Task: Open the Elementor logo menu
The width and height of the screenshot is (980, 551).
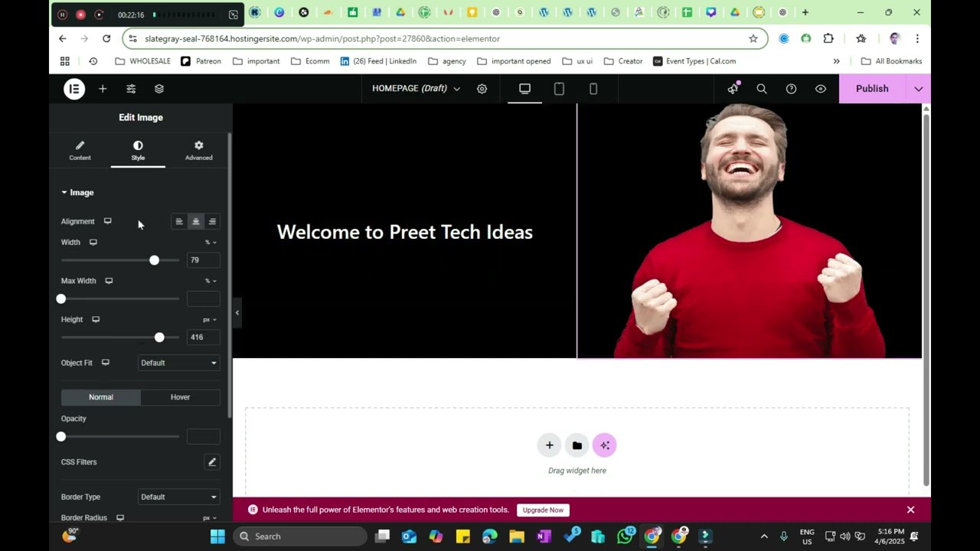Action: click(x=74, y=89)
